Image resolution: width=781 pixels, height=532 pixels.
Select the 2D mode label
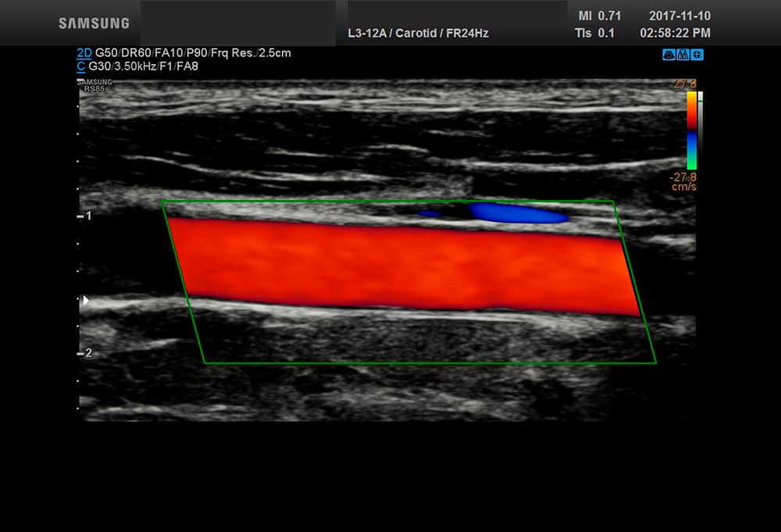pyautogui.click(x=84, y=53)
